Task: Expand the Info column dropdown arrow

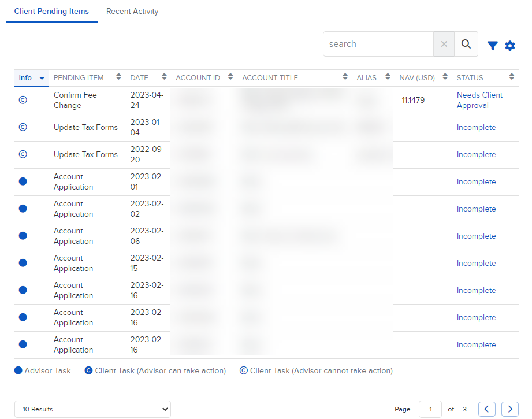Action: 42,78
